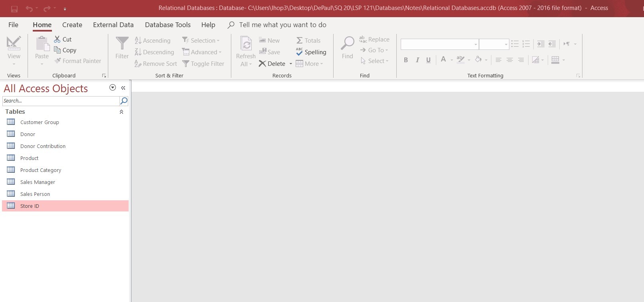This screenshot has width=644, height=302.
Task: Click the View design icon
Action: point(14,43)
